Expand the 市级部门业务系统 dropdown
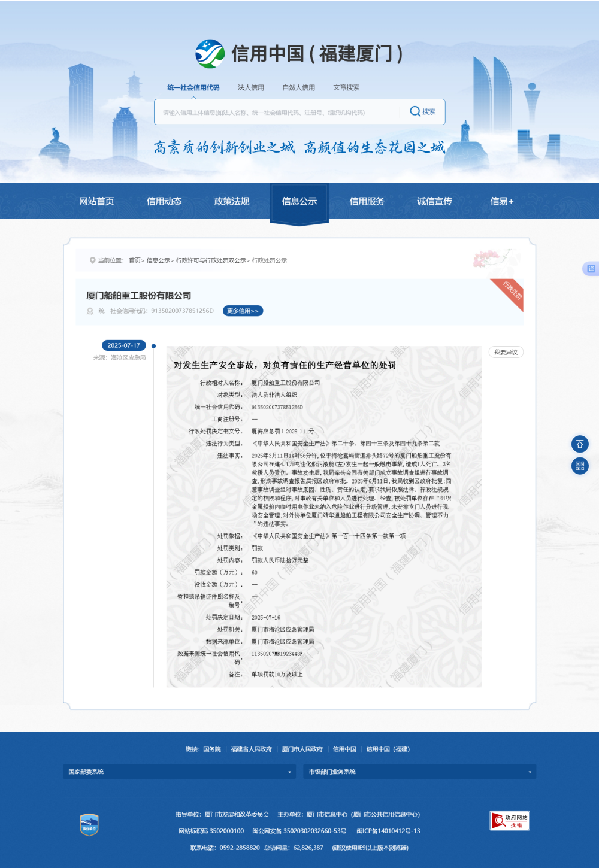 point(419,772)
